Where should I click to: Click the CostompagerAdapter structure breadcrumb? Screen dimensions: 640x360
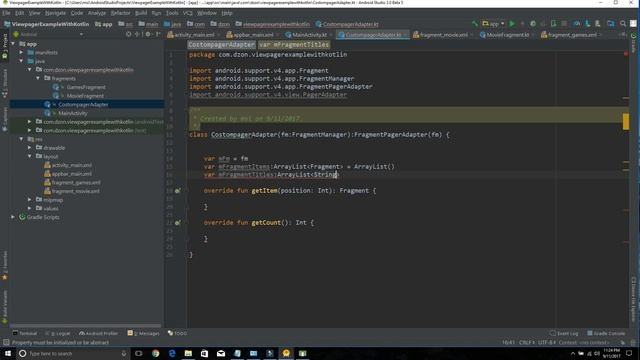point(221,44)
